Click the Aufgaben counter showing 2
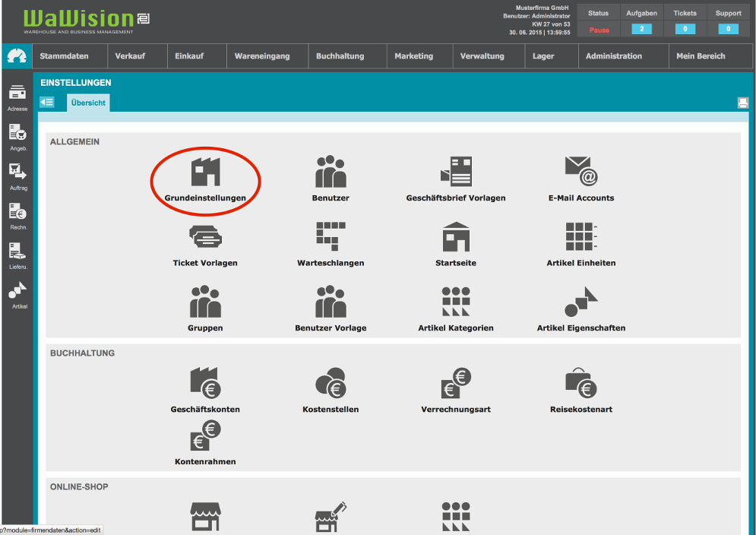 641,30
